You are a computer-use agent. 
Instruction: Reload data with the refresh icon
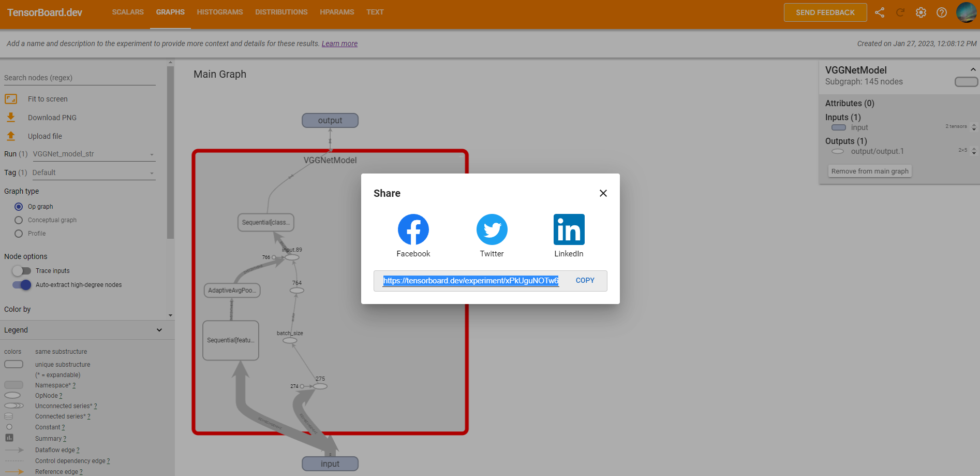click(x=900, y=12)
